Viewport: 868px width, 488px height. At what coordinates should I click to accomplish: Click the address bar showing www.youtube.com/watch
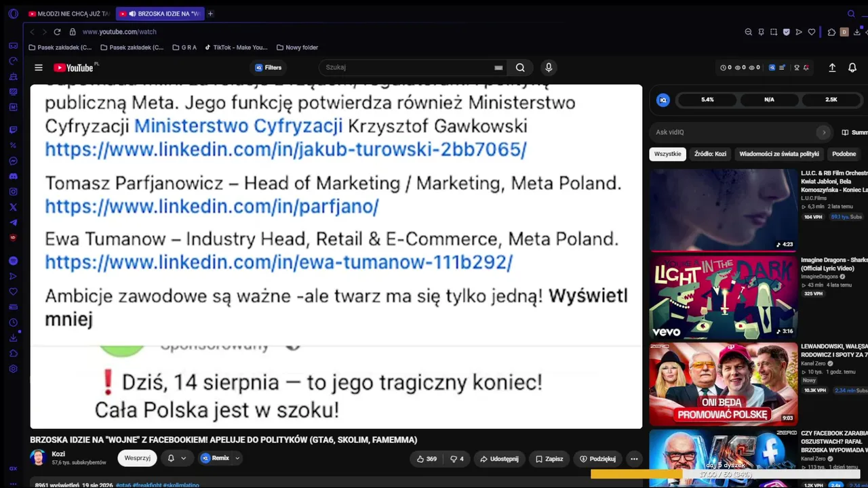click(x=119, y=32)
